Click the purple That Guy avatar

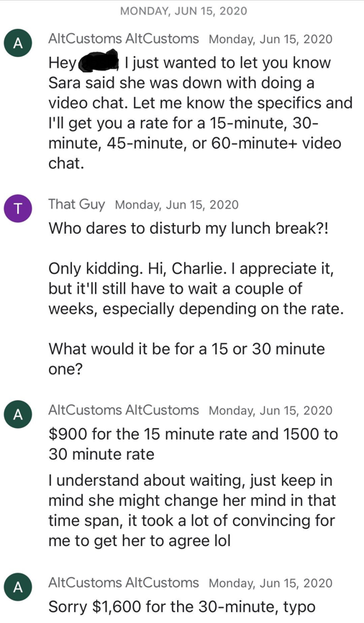[18, 208]
